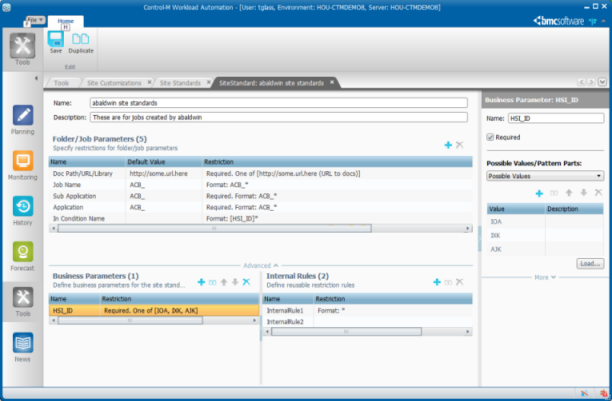Delete the selected Internal Rule

tap(459, 282)
